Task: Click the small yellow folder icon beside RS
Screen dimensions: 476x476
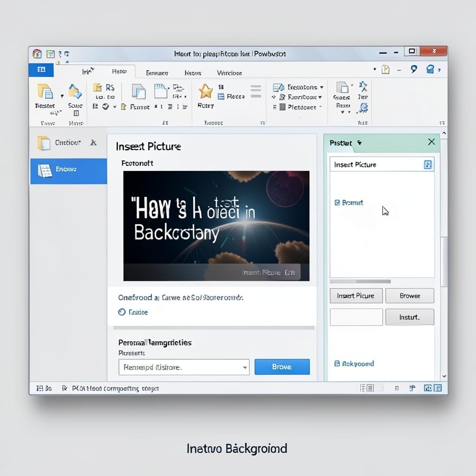Action: coord(98,87)
